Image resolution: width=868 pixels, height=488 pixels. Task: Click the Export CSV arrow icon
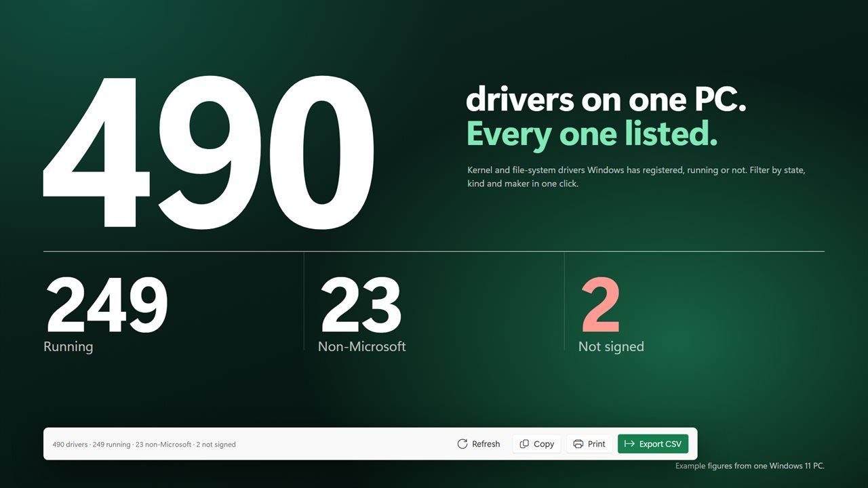[x=629, y=444]
